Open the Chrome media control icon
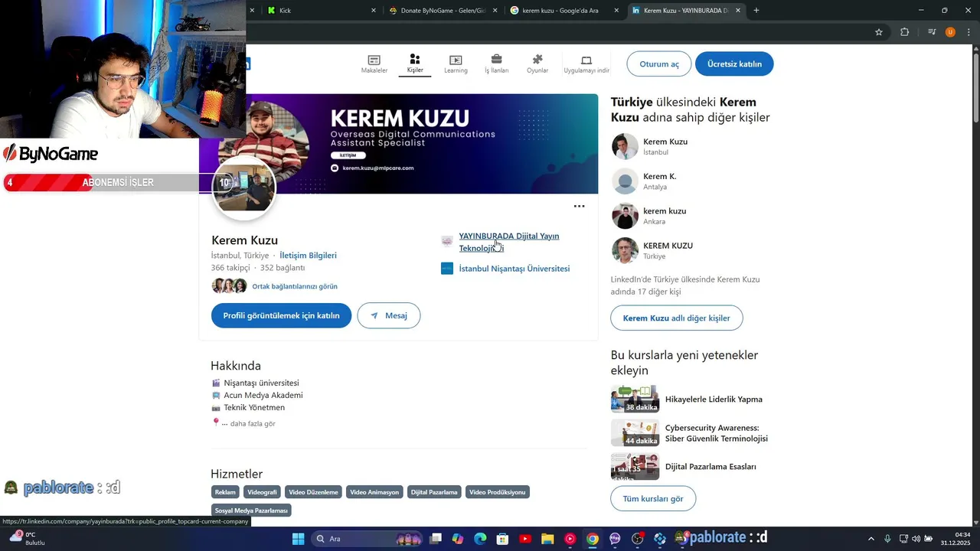The image size is (980, 551). click(932, 32)
